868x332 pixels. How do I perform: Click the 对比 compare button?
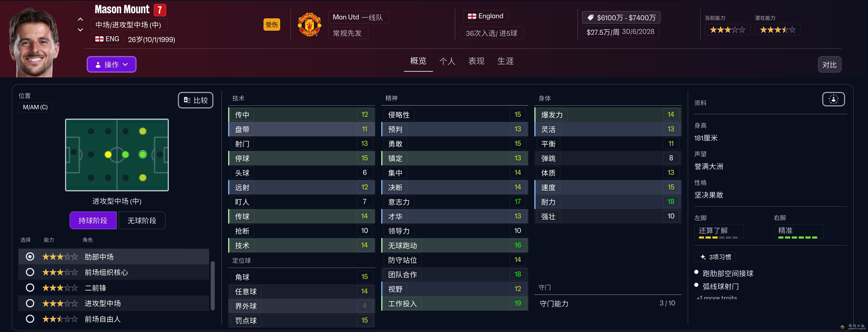(829, 65)
